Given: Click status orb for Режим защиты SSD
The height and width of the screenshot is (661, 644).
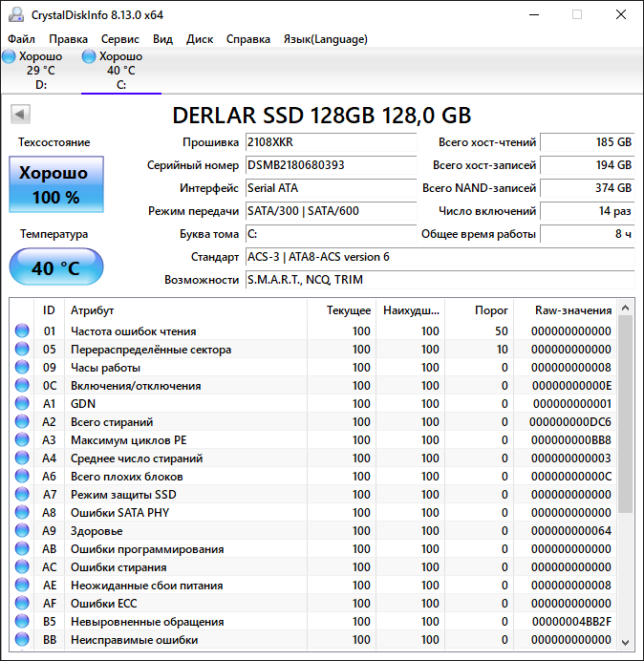Looking at the screenshot, I should [x=22, y=494].
